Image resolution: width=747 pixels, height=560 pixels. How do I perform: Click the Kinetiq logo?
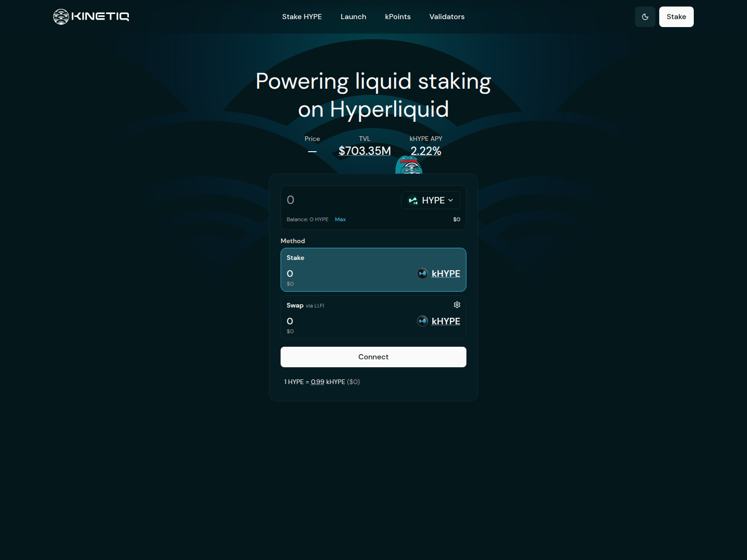91,17
